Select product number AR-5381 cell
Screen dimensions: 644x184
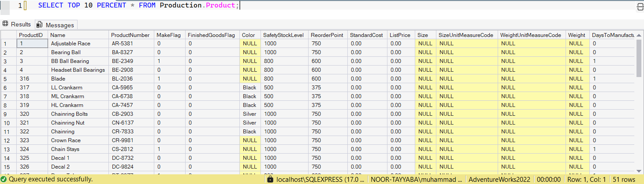(131, 44)
